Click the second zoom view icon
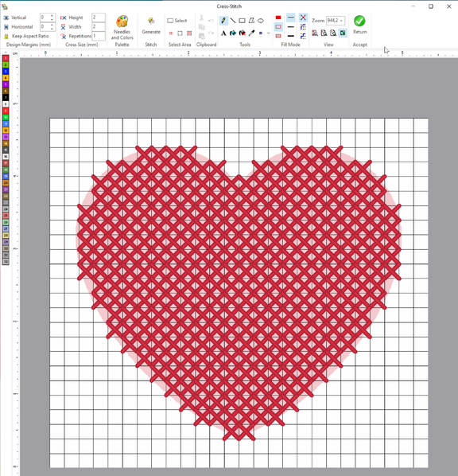 pos(324,33)
